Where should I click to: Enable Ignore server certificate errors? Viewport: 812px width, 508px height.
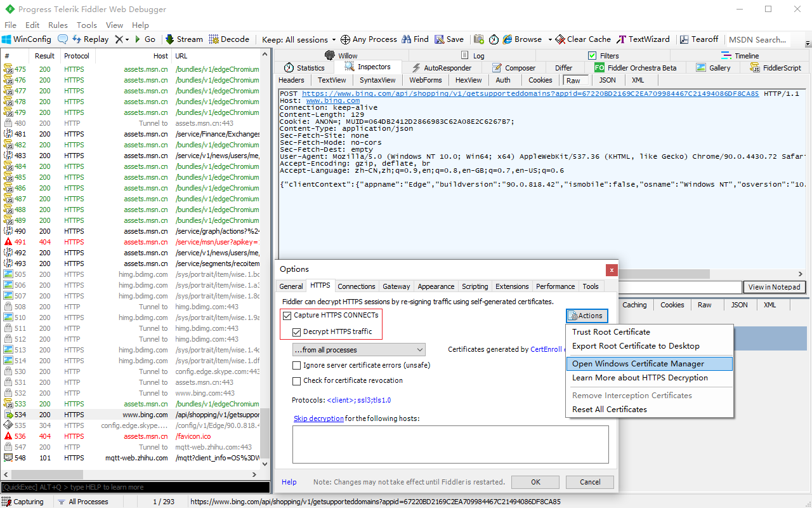(x=297, y=366)
